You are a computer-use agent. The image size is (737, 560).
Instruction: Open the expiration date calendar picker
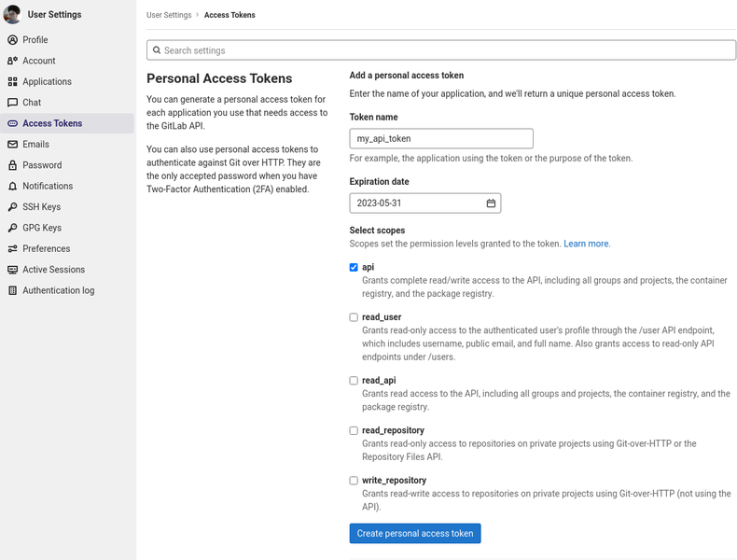tap(491, 203)
